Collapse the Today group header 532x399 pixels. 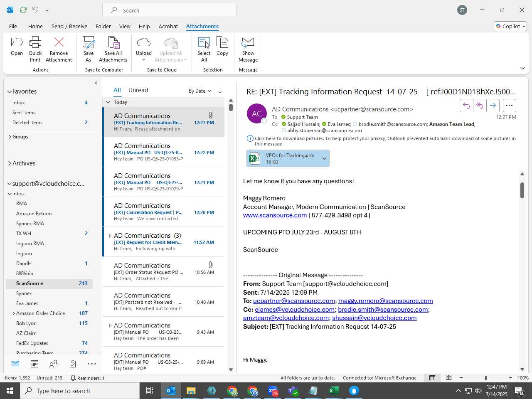click(108, 102)
